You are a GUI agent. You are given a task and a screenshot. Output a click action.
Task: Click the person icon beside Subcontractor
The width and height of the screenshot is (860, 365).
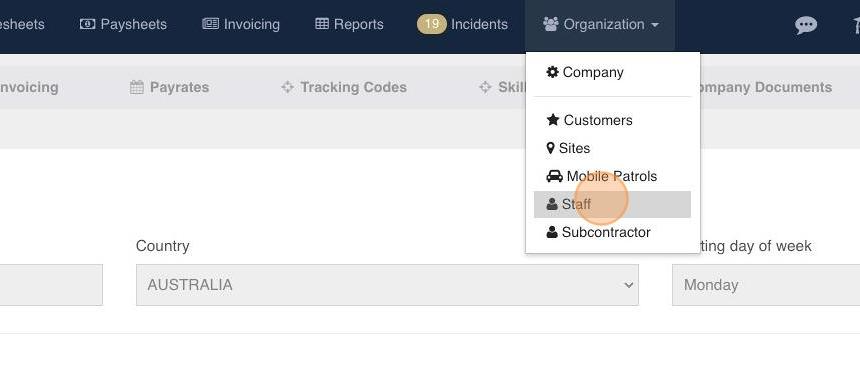(552, 232)
